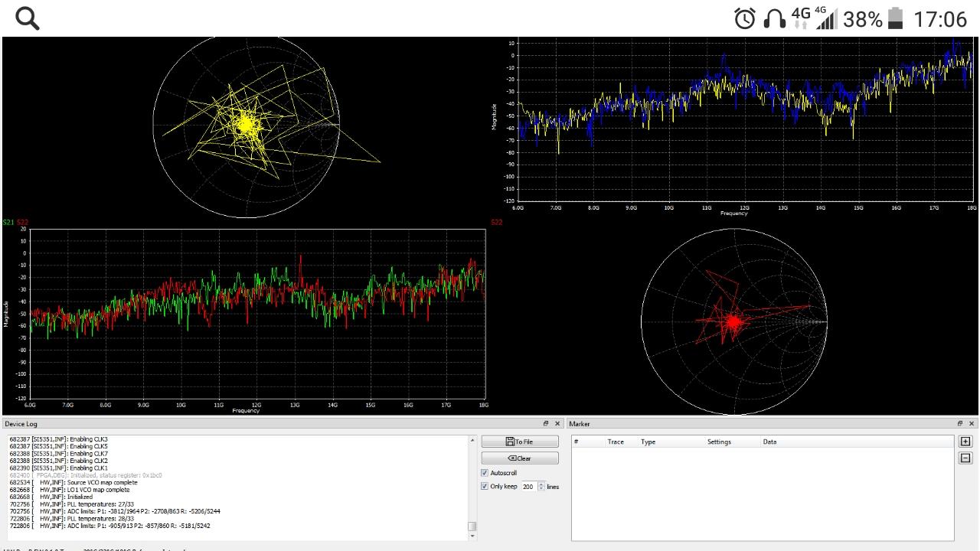Click the add marker plus icon
Viewport: 980px width, 551px height.
tap(965, 442)
